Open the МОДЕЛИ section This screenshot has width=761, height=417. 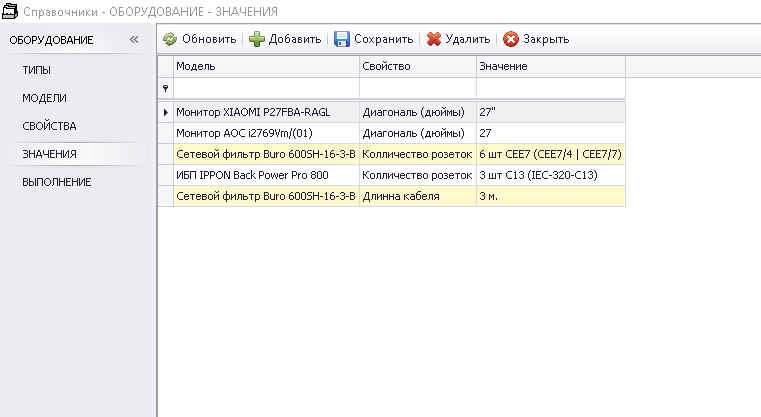pyautogui.click(x=44, y=98)
